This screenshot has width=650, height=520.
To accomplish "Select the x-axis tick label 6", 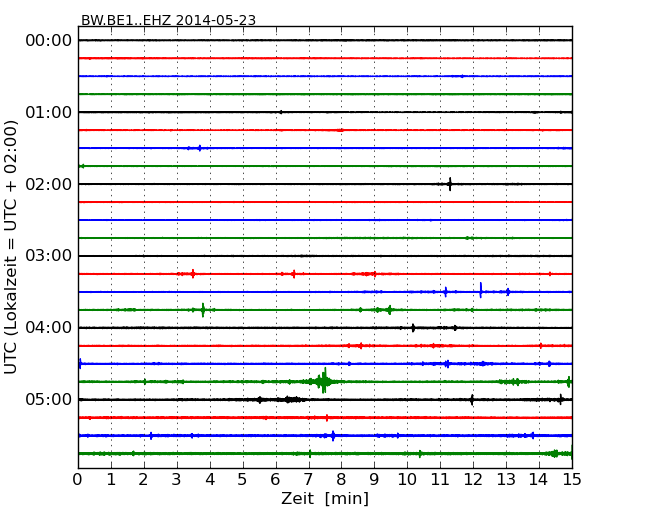I will tap(276, 480).
